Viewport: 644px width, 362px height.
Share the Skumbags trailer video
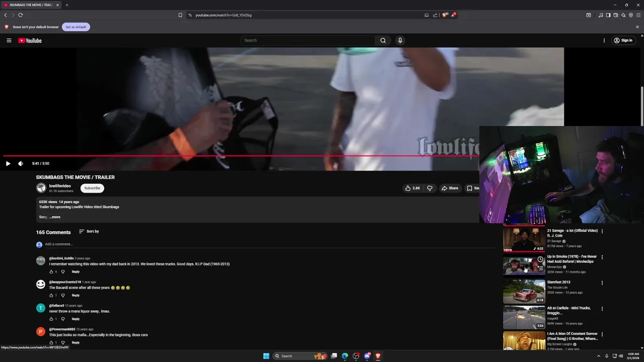point(450,188)
